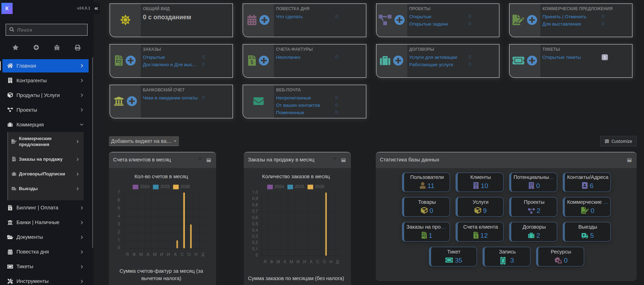Create new ticket via Тикеты plus icon

click(x=532, y=61)
